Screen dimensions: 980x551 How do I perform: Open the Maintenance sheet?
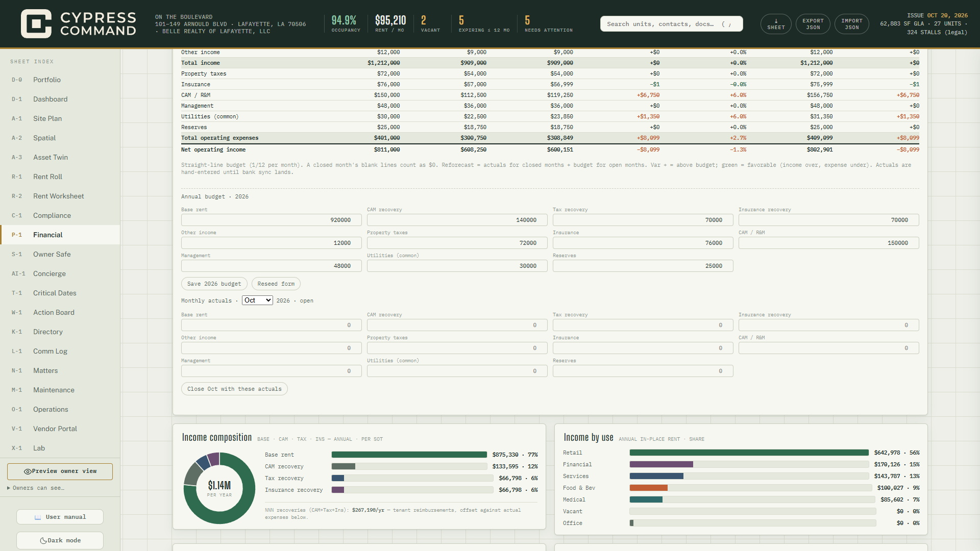pyautogui.click(x=60, y=390)
